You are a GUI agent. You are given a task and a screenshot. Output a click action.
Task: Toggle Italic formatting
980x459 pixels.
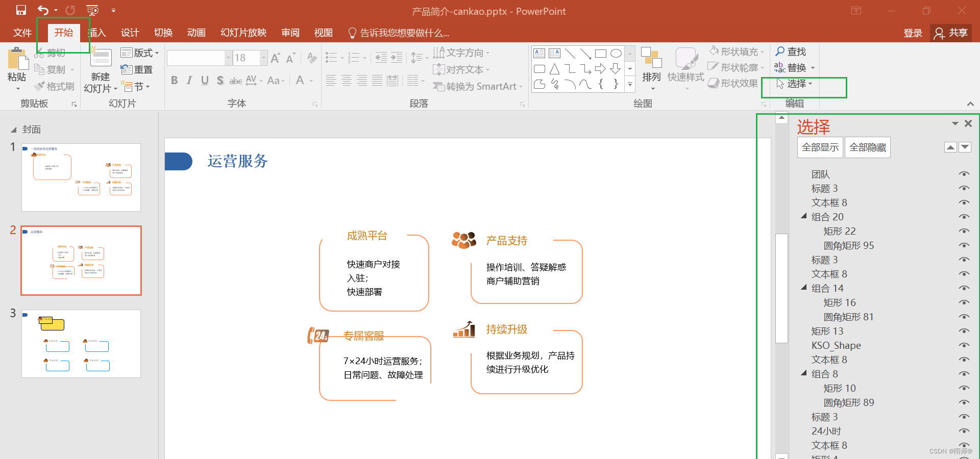point(189,80)
